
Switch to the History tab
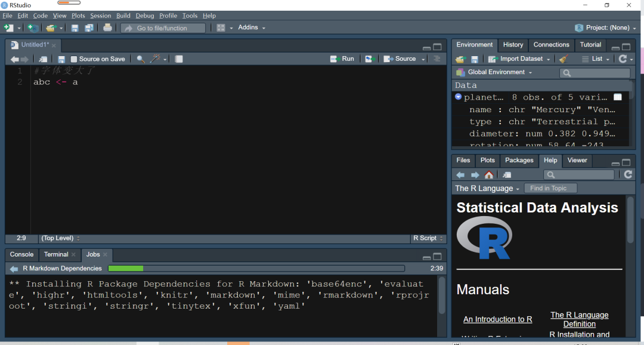coord(513,45)
